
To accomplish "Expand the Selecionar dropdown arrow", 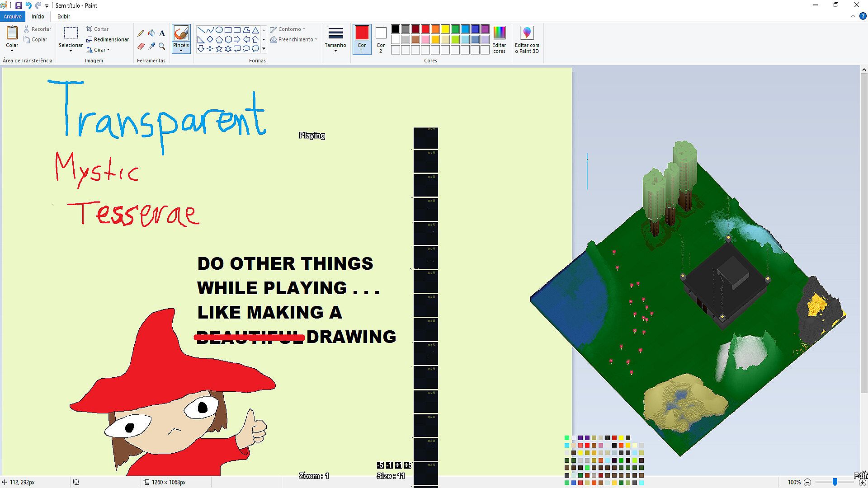I will [71, 51].
